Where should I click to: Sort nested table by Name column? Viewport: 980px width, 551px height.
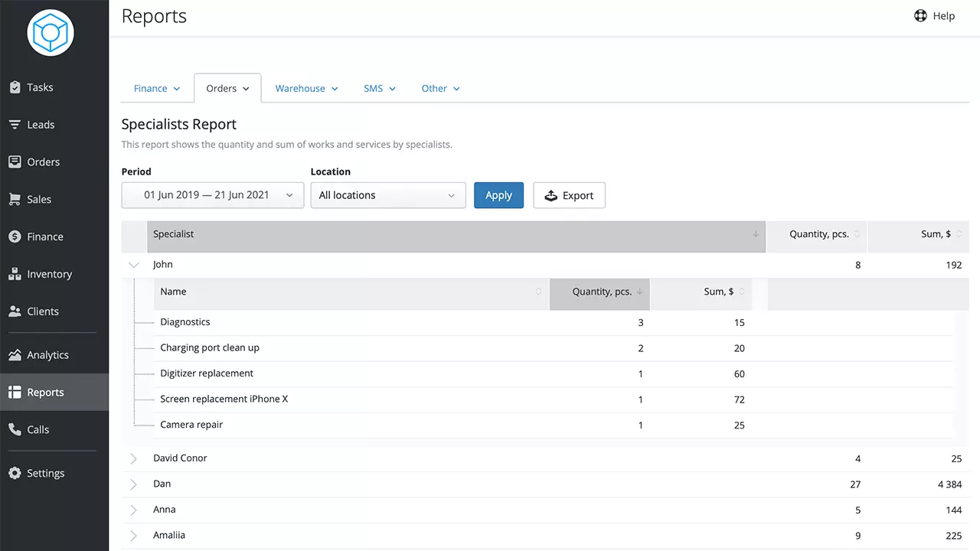click(351, 294)
